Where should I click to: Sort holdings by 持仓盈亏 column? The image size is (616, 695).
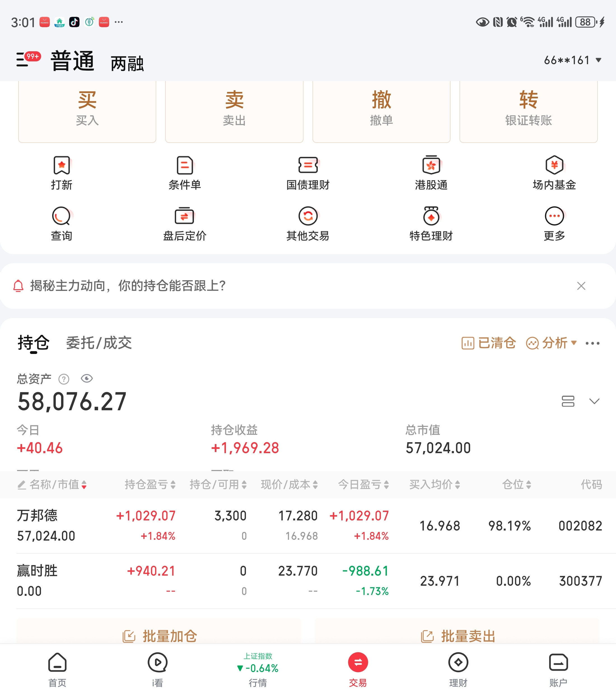pyautogui.click(x=150, y=484)
